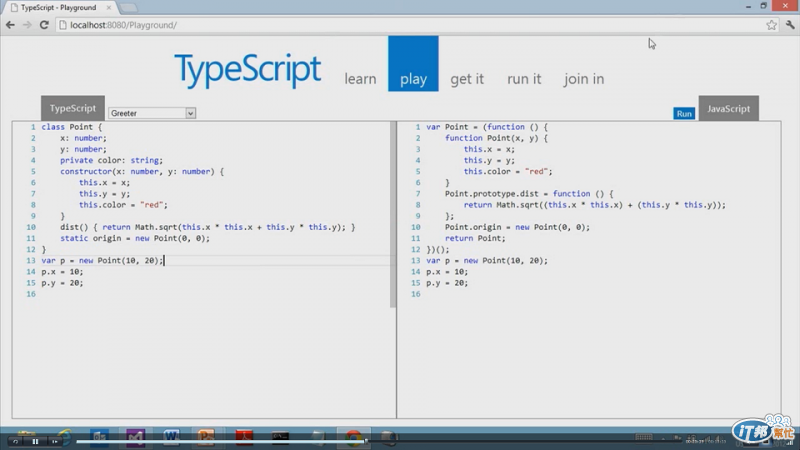This screenshot has height=450, width=800.
Task: Click 'return Point;' in JavaScript output
Action: [x=475, y=238]
